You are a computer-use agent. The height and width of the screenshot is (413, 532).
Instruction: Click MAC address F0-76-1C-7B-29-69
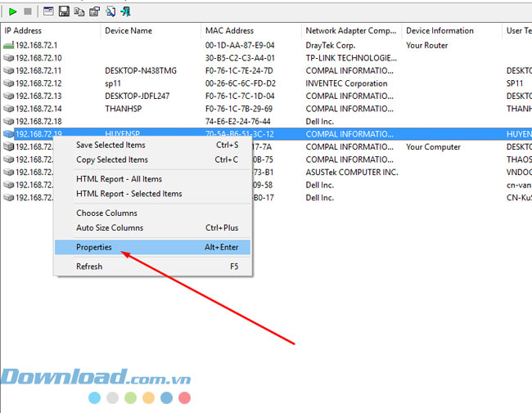239,109
